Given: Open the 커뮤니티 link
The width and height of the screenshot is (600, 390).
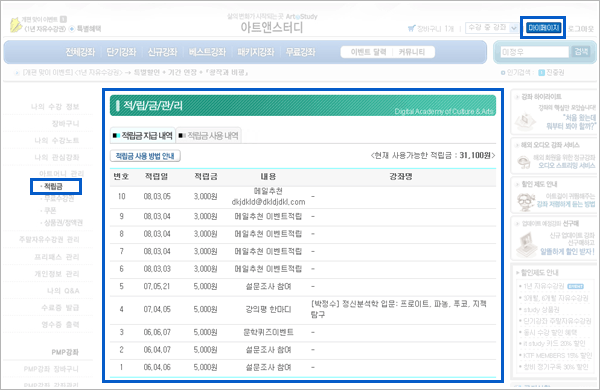Looking at the screenshot, I should (412, 52).
